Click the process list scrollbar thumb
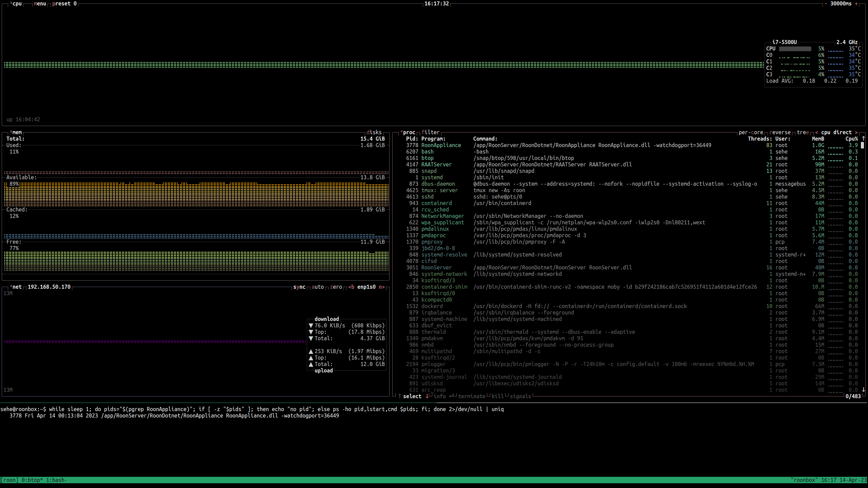Viewport: 868px width, 488px height. tap(863, 145)
